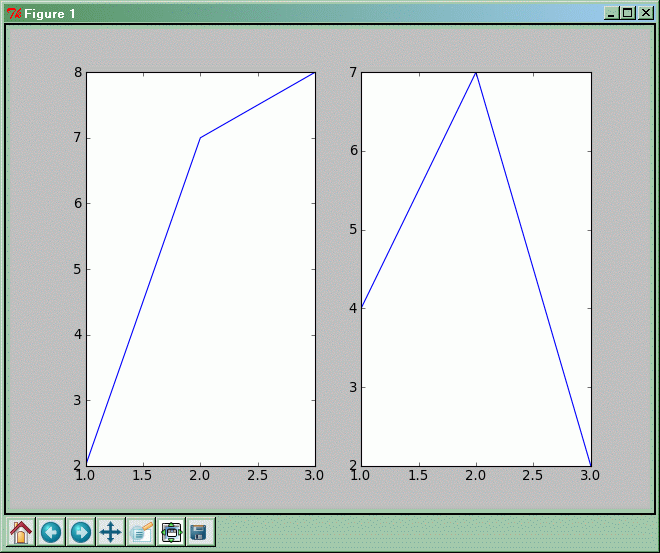Reset the plot to the home view

(21, 532)
